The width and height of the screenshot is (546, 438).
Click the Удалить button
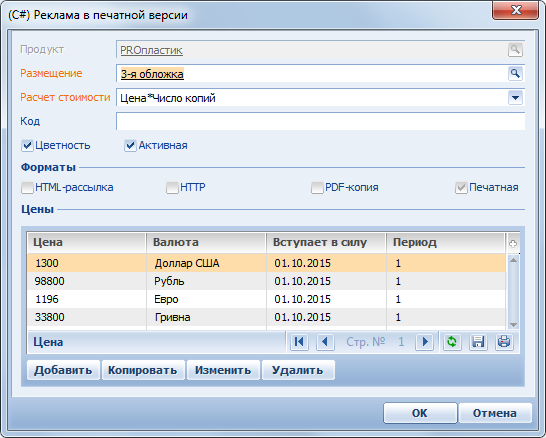[298, 370]
